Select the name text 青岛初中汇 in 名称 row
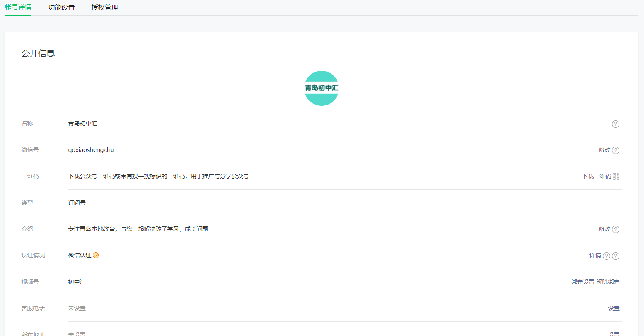 82,123
